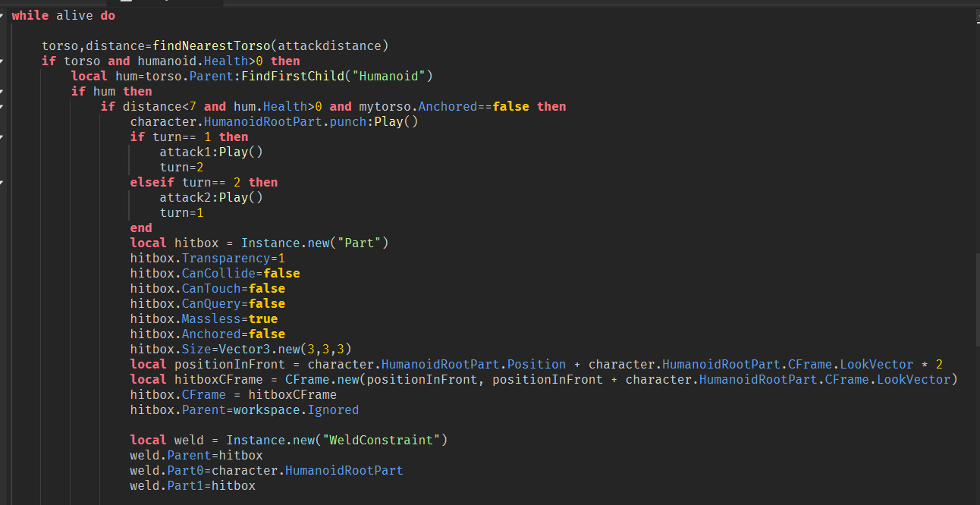This screenshot has height=505, width=980.
Task: Fold the "if turn== 1" branch
Action: point(5,136)
